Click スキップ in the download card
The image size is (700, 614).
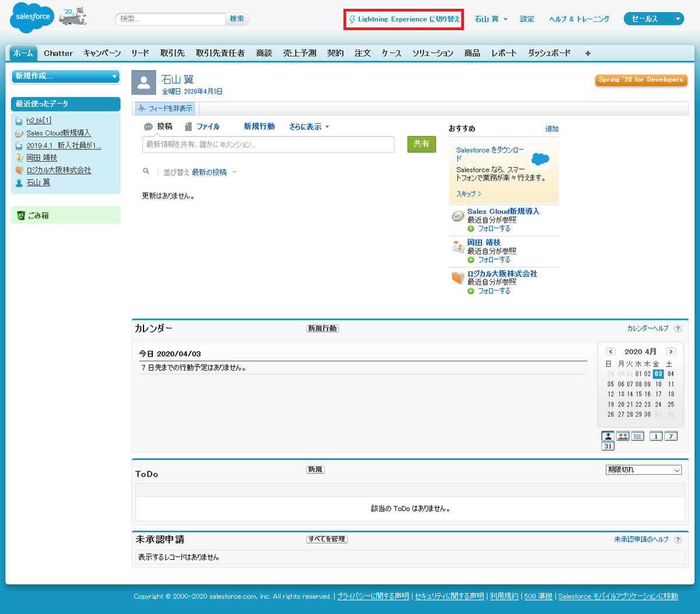coord(468,194)
